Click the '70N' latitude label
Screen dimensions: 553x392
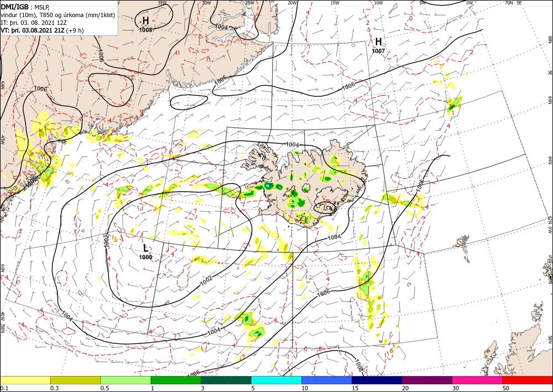[x=509, y=3]
